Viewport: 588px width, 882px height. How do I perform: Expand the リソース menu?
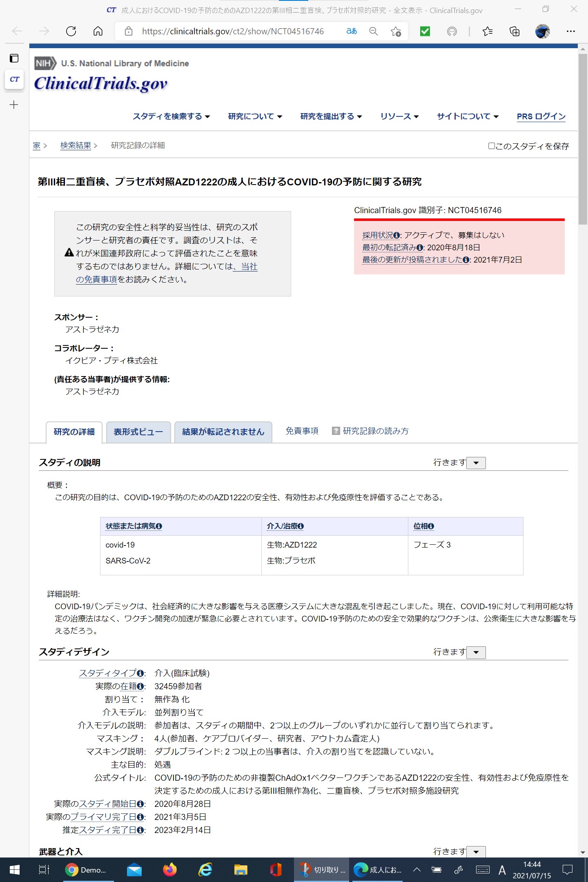click(400, 116)
